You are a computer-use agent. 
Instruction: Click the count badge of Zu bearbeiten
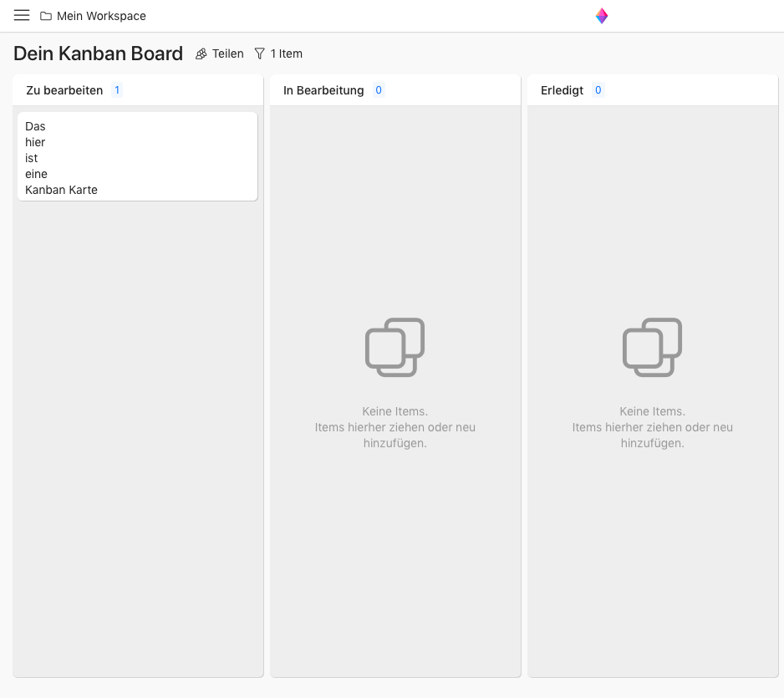[x=117, y=90]
